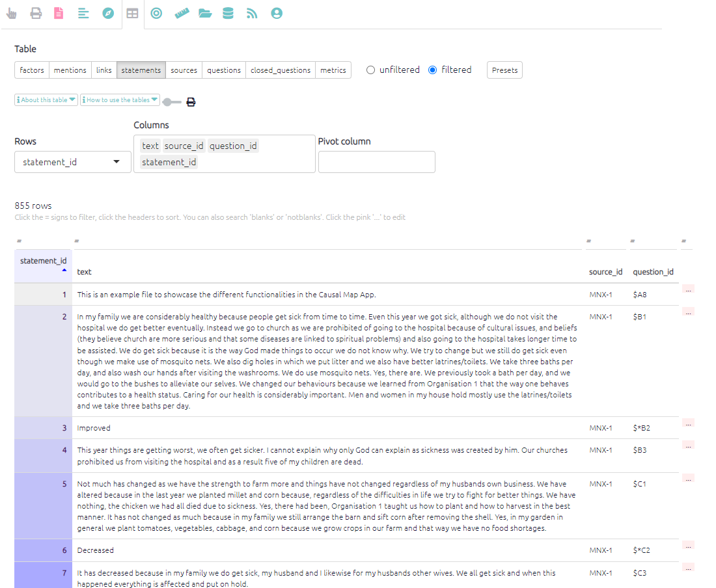
Task: Toggle the switch next to How to use the tables
Action: point(172,102)
